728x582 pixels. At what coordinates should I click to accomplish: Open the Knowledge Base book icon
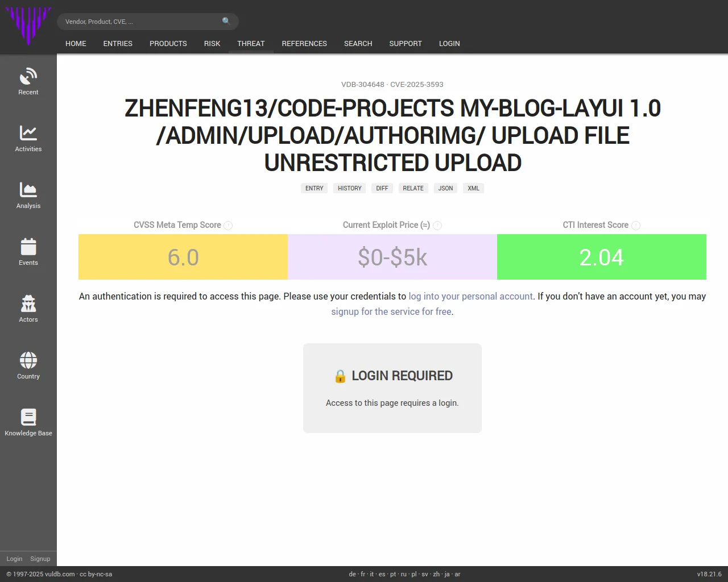28,417
